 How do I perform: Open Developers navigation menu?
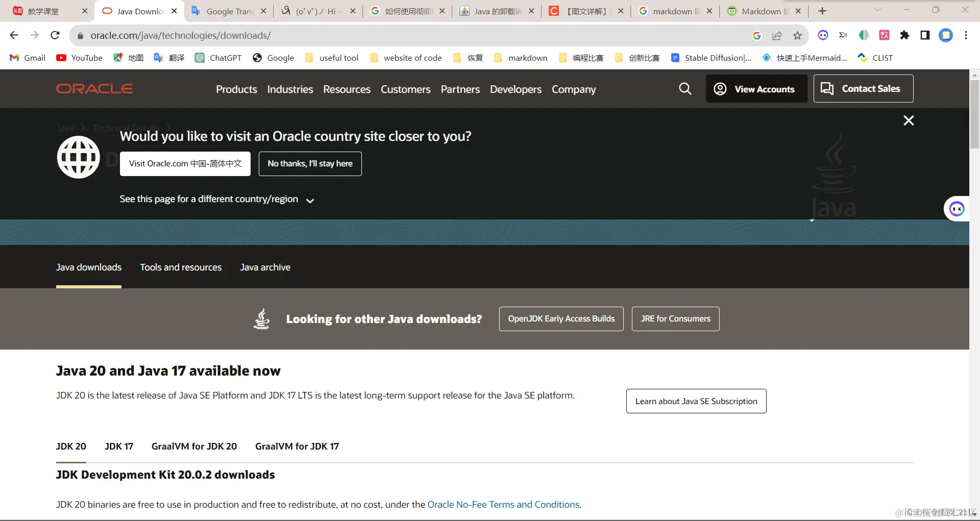tap(516, 89)
